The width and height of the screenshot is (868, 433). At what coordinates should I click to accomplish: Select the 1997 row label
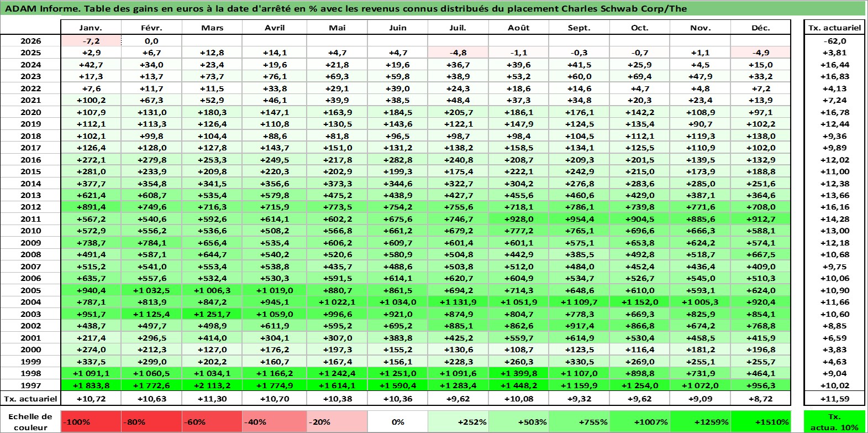(x=30, y=385)
